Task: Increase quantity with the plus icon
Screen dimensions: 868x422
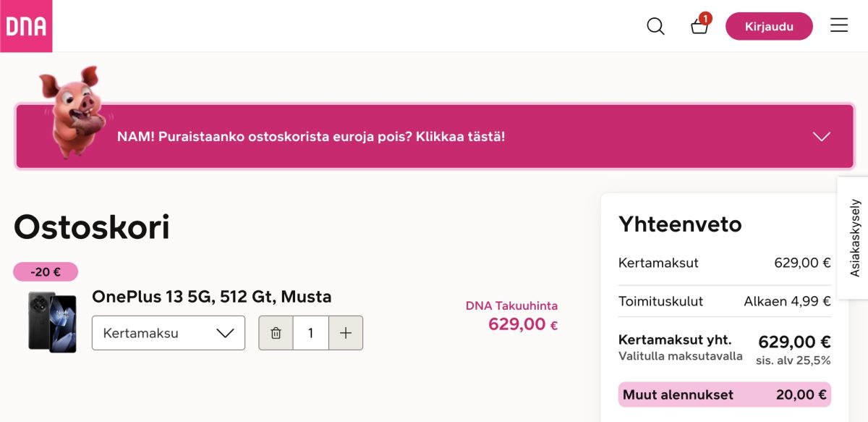Action: pyautogui.click(x=345, y=332)
